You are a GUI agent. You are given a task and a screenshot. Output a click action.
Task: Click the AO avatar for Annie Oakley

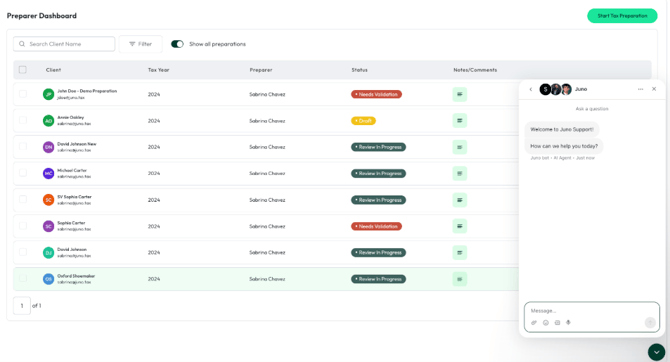tap(48, 121)
